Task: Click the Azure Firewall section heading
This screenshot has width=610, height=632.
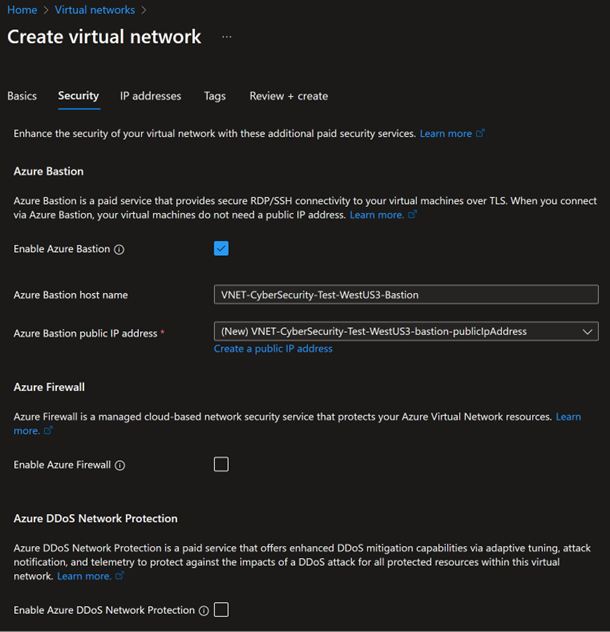Action: (x=49, y=387)
